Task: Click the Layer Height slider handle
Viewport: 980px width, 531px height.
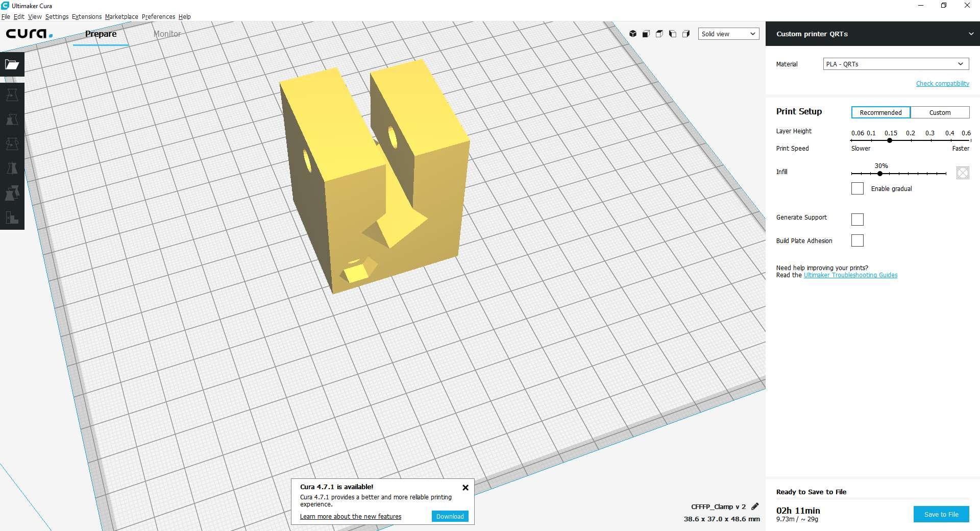Action: coord(890,140)
